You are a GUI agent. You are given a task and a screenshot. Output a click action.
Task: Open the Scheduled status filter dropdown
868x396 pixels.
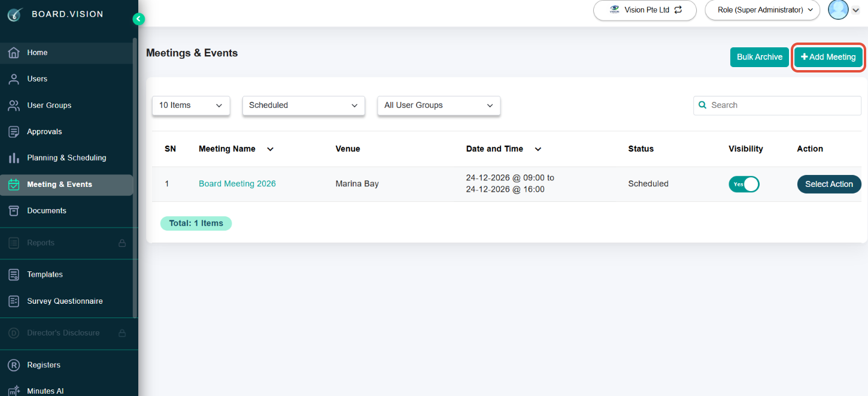(x=304, y=105)
